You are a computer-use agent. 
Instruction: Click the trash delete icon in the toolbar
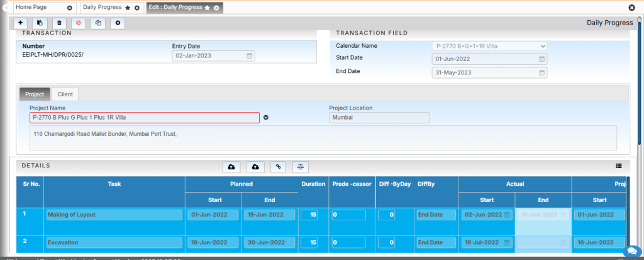pos(59,23)
